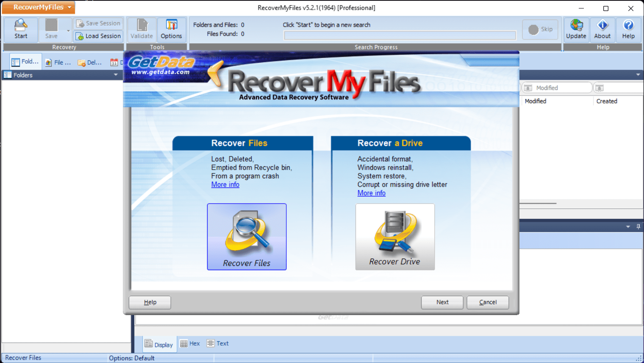Click the search progress bar
The height and width of the screenshot is (363, 644).
(400, 35)
